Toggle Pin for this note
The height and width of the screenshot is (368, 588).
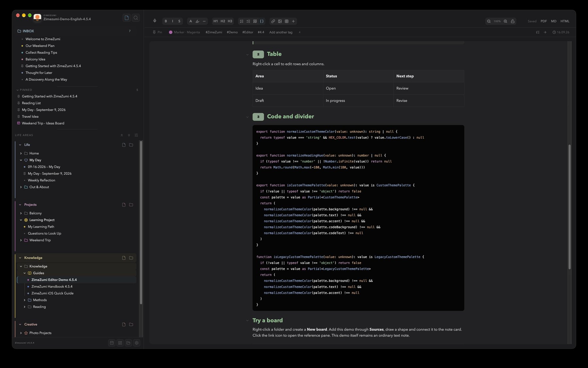coord(157,32)
